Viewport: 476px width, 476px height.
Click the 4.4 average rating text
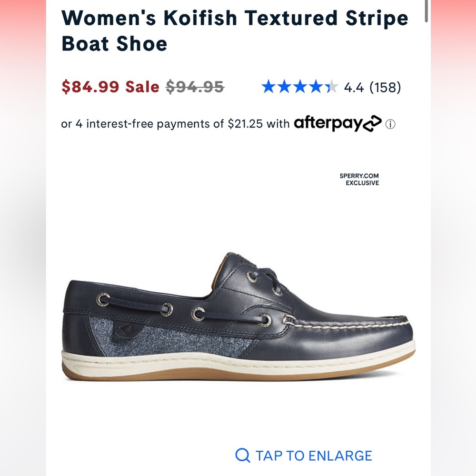tap(355, 87)
